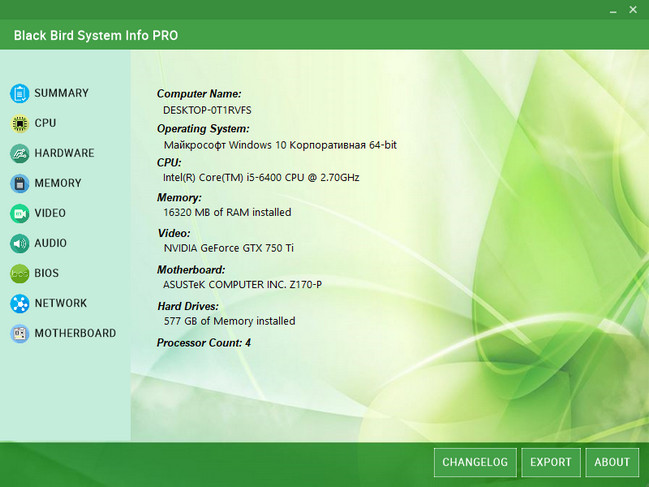Click the Video camera icon
Screen dimensions: 649x487
(19, 214)
